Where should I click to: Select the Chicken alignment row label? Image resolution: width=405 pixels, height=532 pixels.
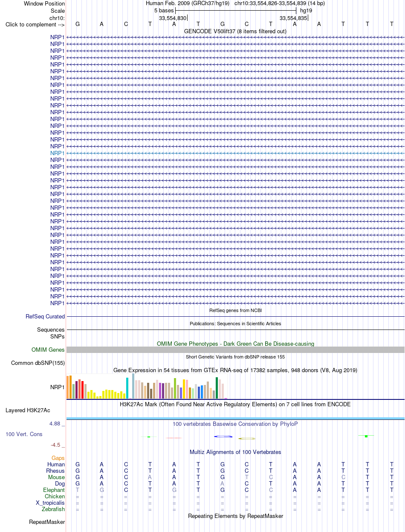(x=55, y=497)
